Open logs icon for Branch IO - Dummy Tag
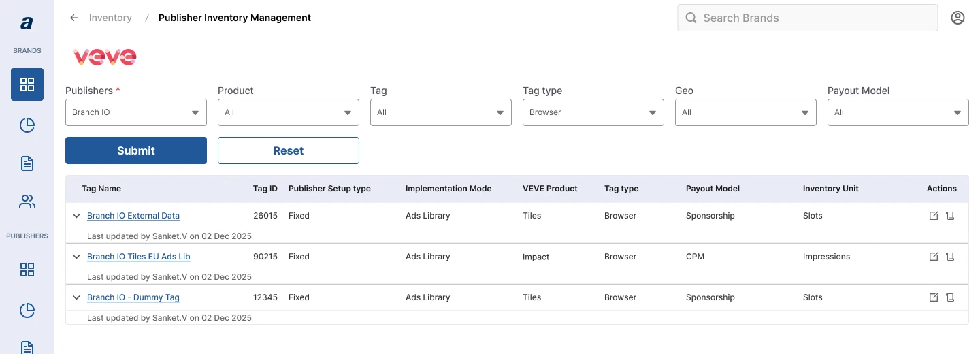The height and width of the screenshot is (354, 980). pos(950,297)
